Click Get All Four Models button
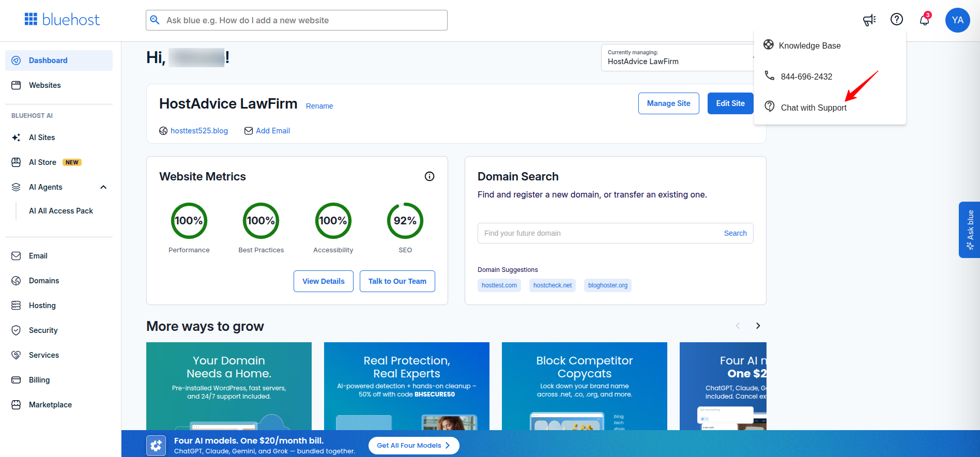The height and width of the screenshot is (457, 980). [414, 446]
